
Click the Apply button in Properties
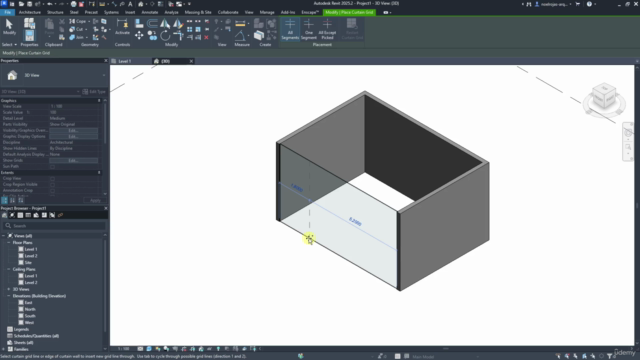95,200
